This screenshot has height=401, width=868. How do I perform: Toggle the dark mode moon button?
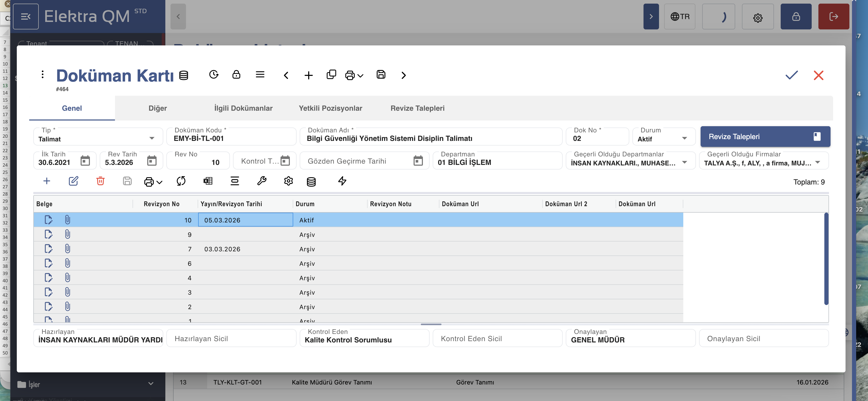(x=718, y=17)
